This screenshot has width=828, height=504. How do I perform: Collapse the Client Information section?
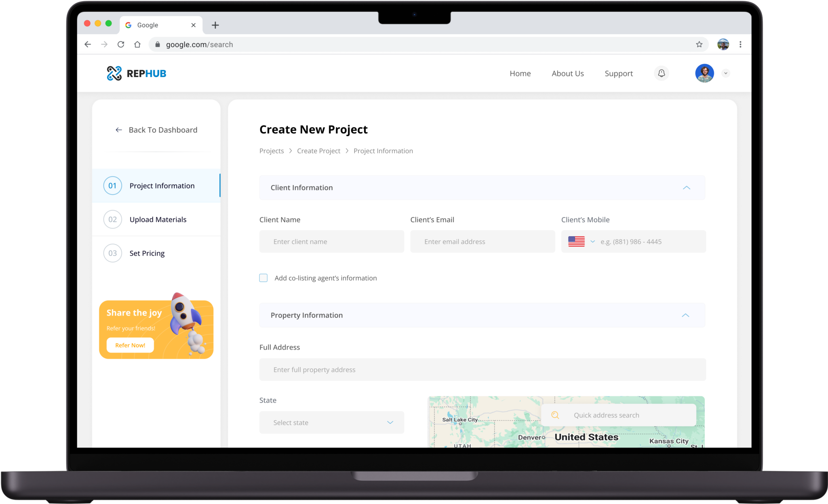(x=686, y=188)
